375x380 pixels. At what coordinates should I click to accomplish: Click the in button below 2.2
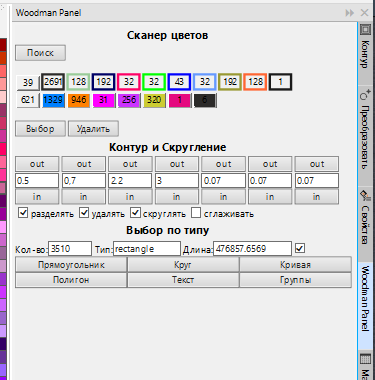click(130, 197)
